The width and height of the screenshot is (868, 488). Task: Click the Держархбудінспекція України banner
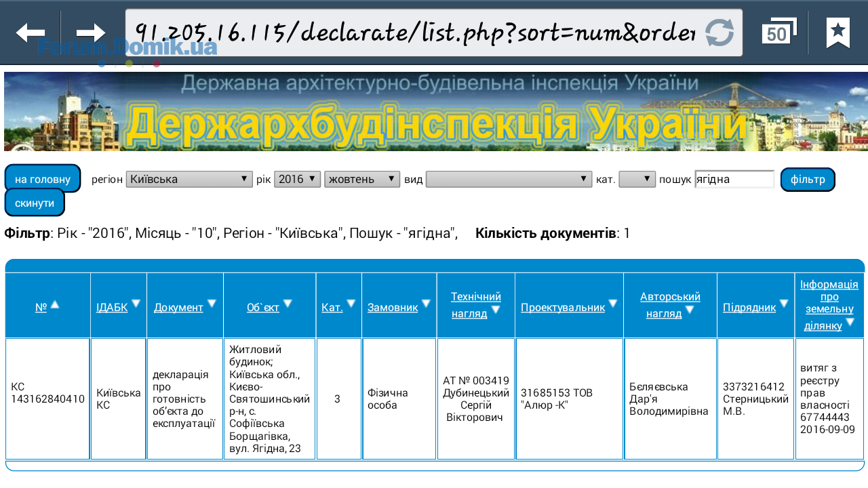[435, 111]
